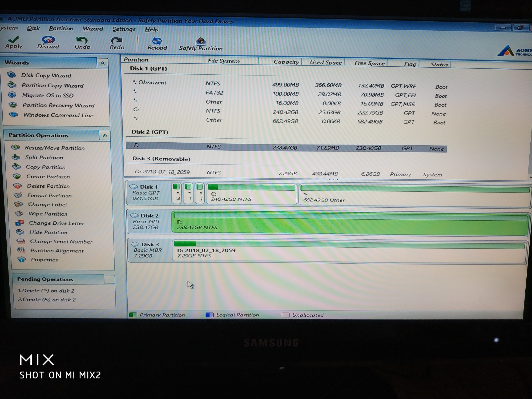Select the Change Drive Letter icon
Image resolution: width=532 pixels, height=399 pixels.
coord(20,223)
